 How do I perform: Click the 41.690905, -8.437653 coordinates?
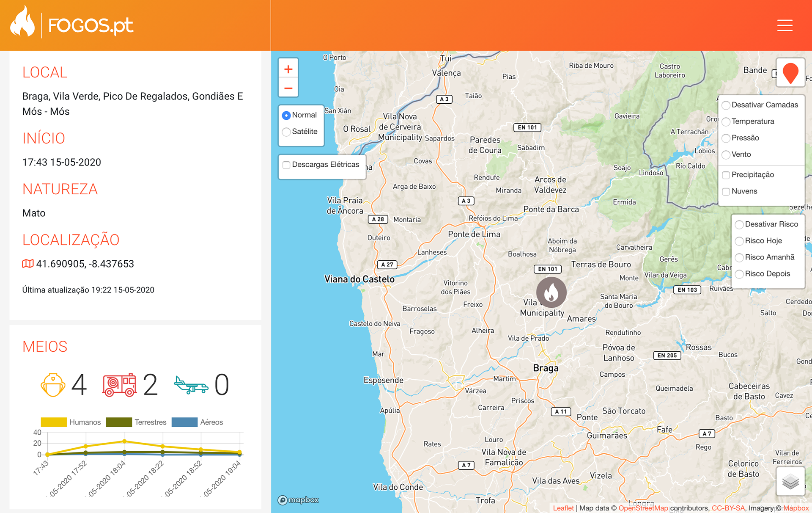pyautogui.click(x=85, y=264)
